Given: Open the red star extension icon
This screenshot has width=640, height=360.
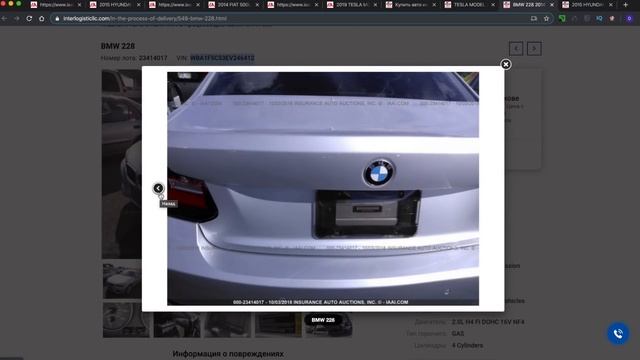Looking at the screenshot, I should [612, 18].
